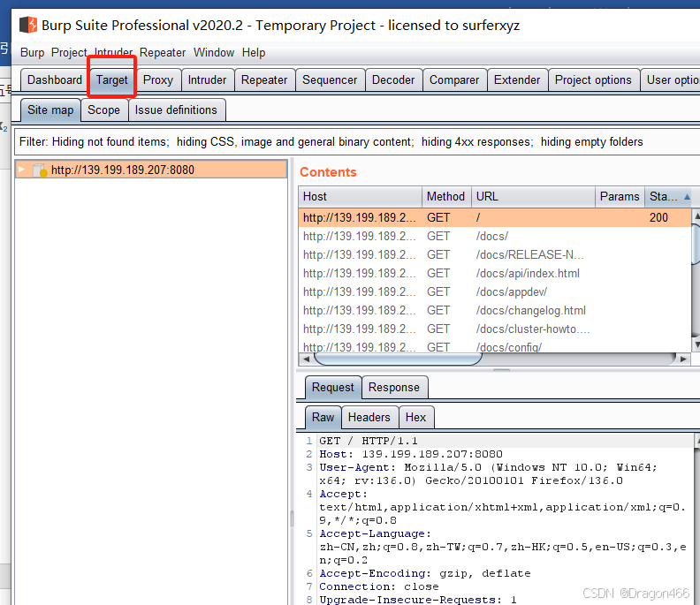The height and width of the screenshot is (605, 700).
Task: Click the GET / HTTP/1.1 request line
Action: [369, 442]
